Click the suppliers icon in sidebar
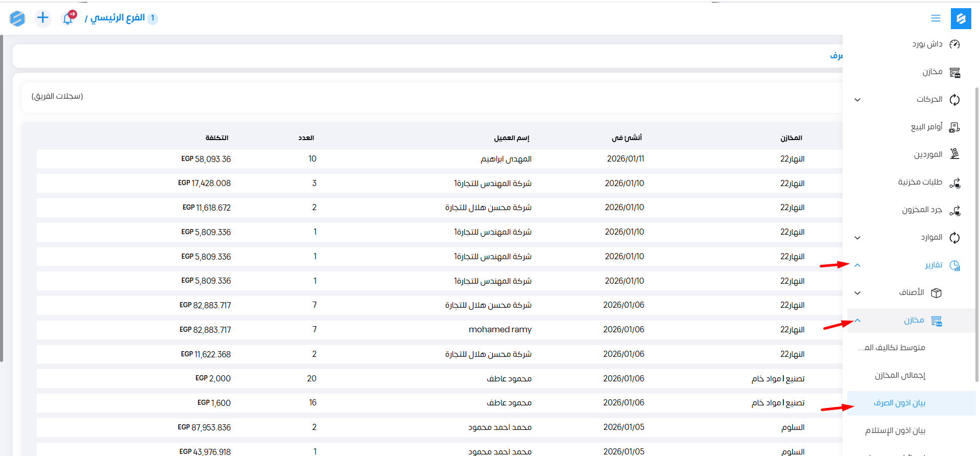The image size is (980, 456). (954, 154)
